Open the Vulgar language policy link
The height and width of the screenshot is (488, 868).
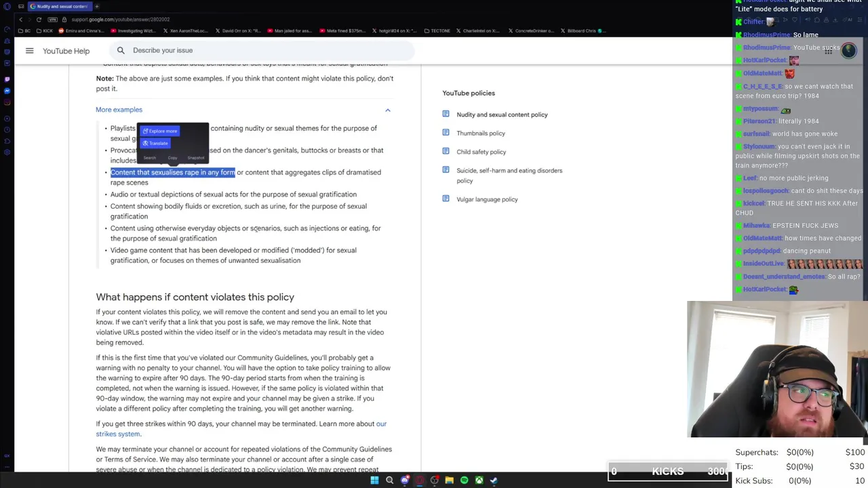point(487,199)
